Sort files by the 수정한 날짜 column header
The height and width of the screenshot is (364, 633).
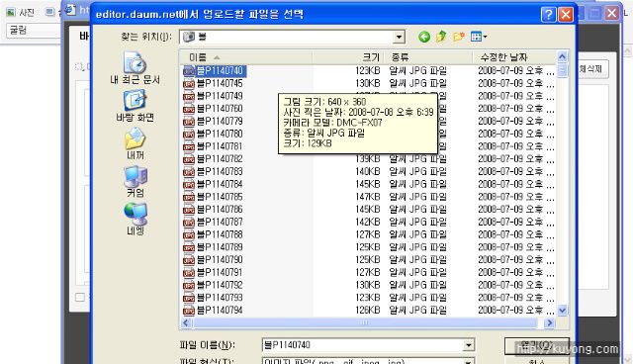coord(514,57)
